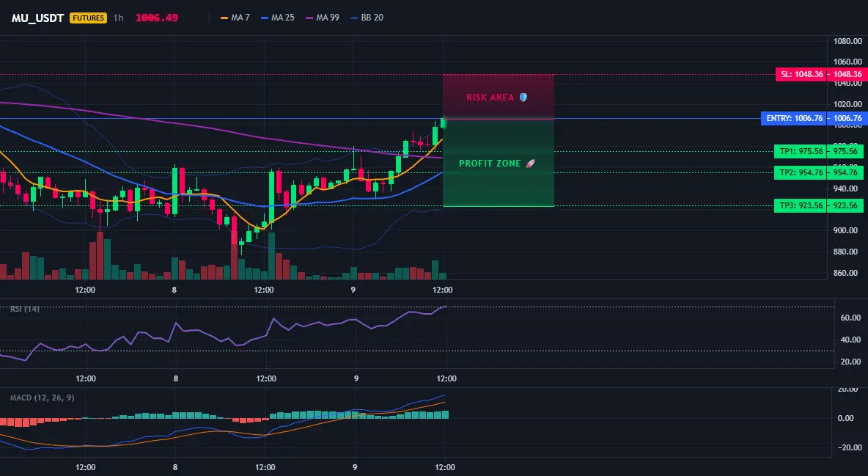This screenshot has width=868, height=476.
Task: Toggle the MA 7 legend item
Action: 235,18
